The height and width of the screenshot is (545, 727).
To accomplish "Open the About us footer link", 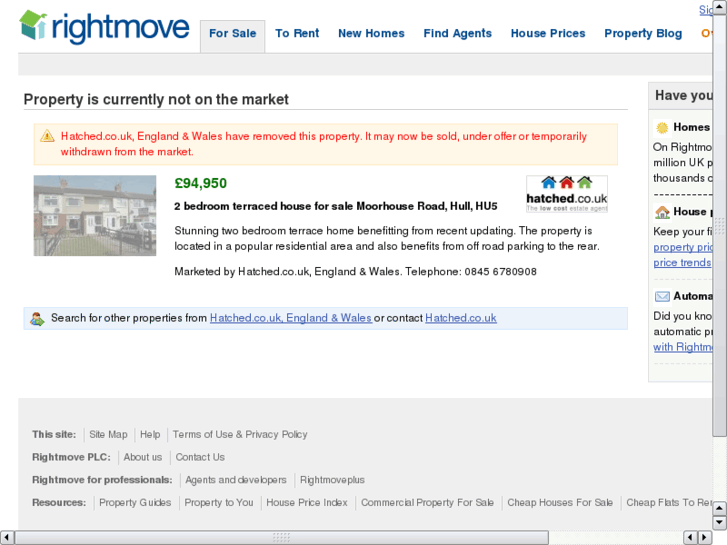I will (143, 457).
